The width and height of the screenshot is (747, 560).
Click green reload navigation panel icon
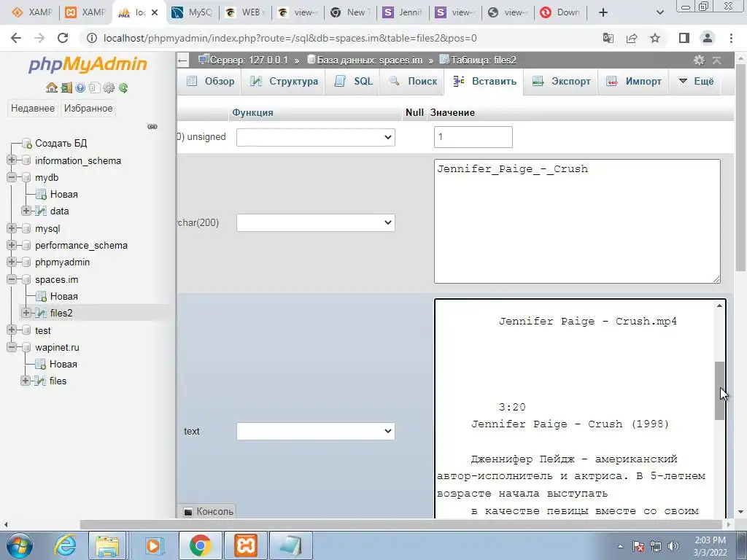(x=123, y=87)
